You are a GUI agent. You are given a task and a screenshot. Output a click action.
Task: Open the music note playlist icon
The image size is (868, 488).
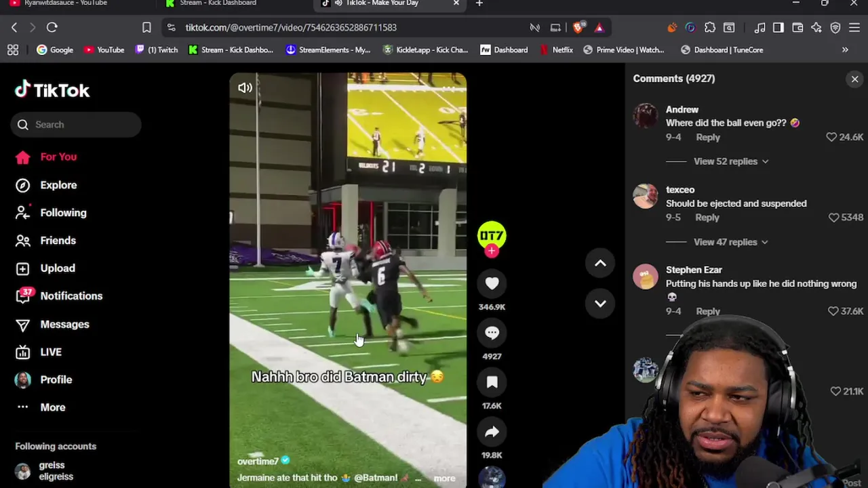point(759,27)
